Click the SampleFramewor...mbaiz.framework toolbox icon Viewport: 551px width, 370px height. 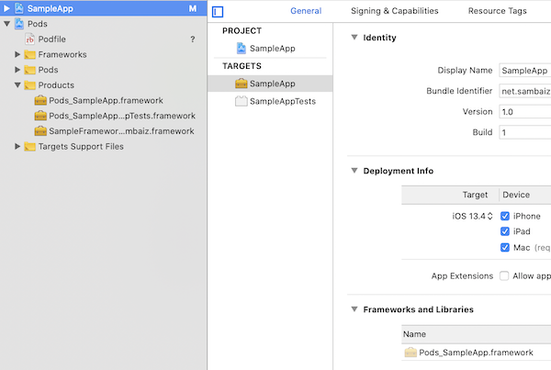point(40,131)
